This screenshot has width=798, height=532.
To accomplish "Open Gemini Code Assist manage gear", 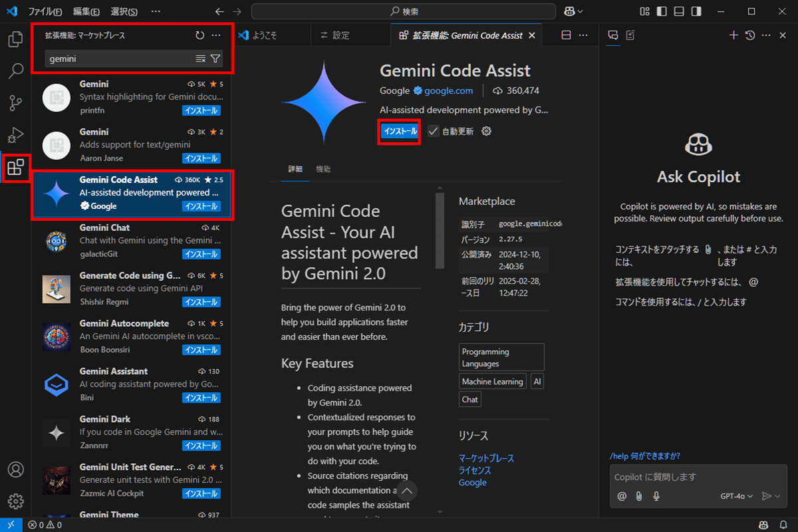I will 486,131.
